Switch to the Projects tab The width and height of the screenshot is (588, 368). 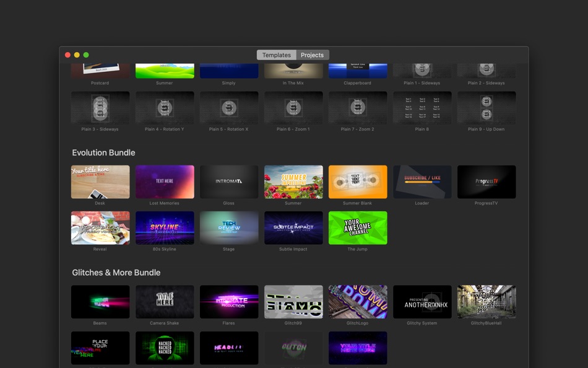point(312,55)
